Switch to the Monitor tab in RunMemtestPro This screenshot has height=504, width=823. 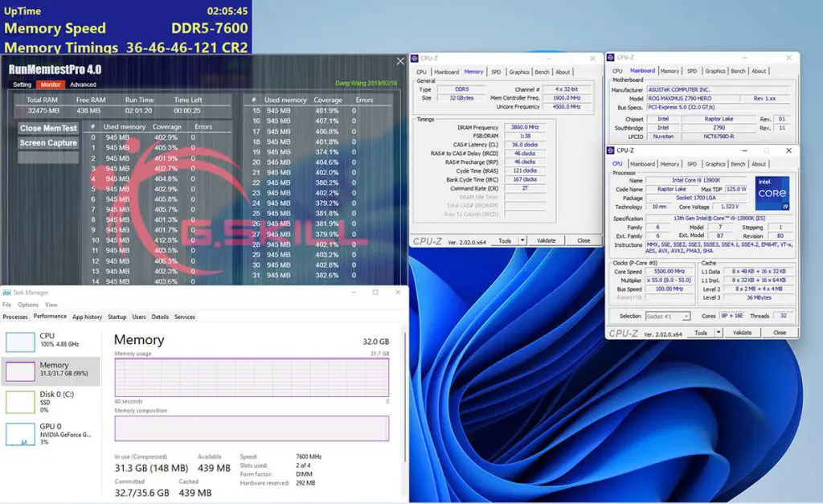[x=51, y=84]
